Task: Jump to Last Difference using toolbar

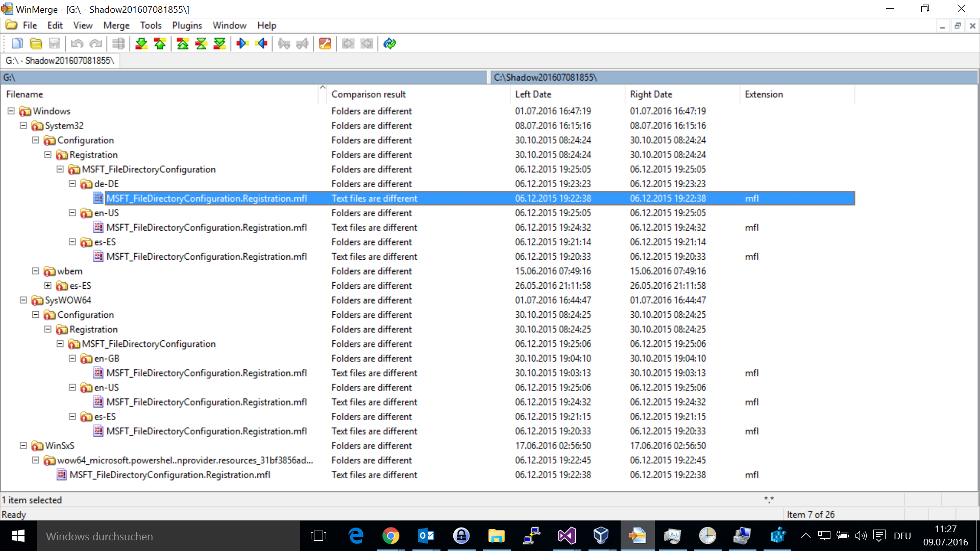Action: [x=219, y=44]
